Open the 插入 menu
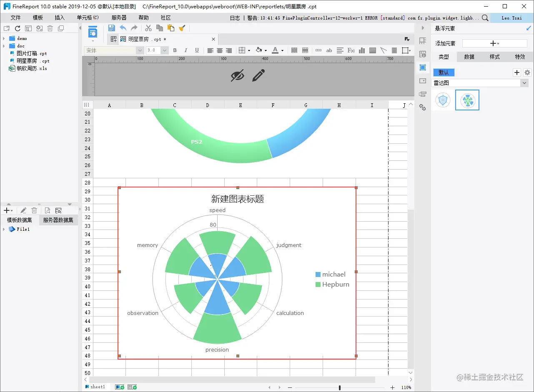 [60, 18]
